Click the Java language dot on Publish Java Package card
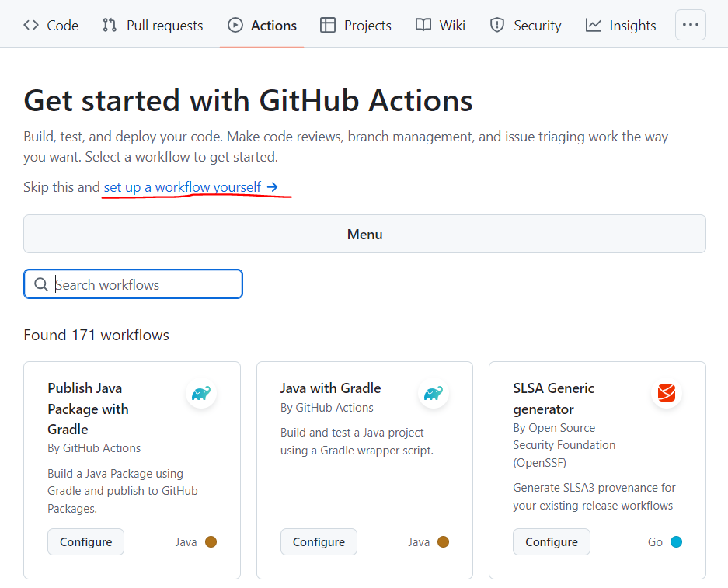The image size is (728, 588). click(x=211, y=541)
